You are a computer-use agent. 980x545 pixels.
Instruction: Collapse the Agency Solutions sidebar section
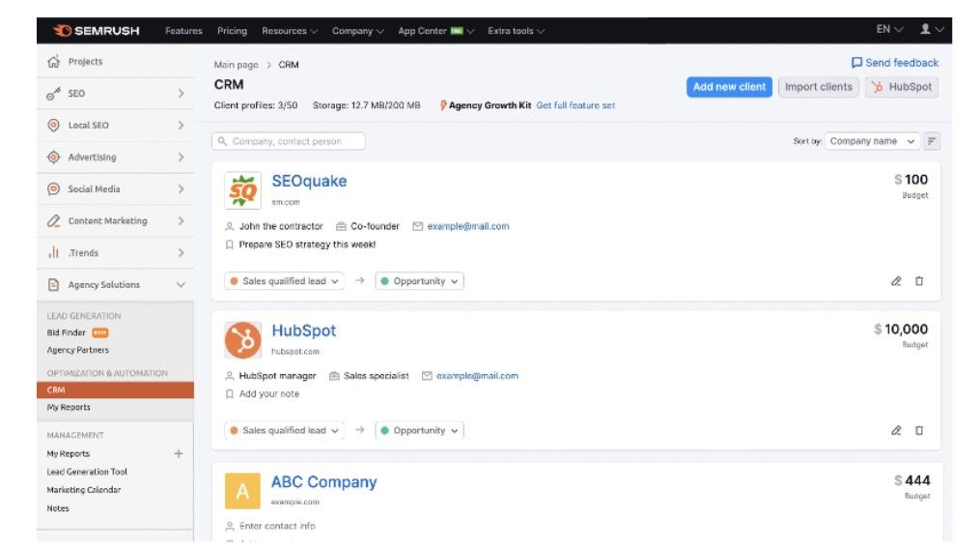tap(181, 285)
